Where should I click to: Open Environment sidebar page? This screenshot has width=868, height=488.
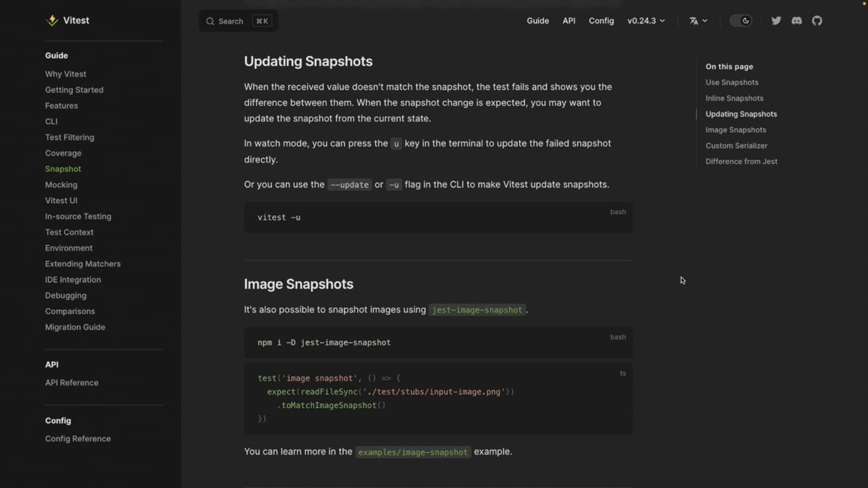click(69, 248)
